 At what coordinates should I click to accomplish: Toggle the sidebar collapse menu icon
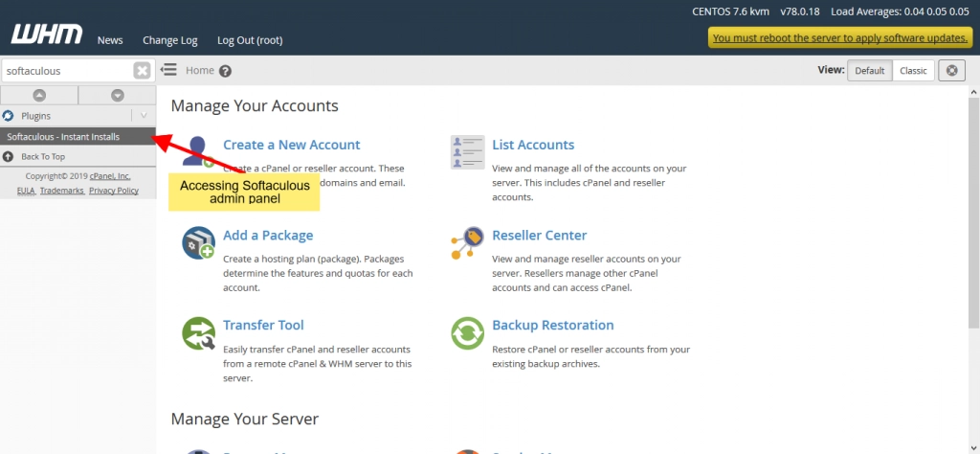point(168,70)
